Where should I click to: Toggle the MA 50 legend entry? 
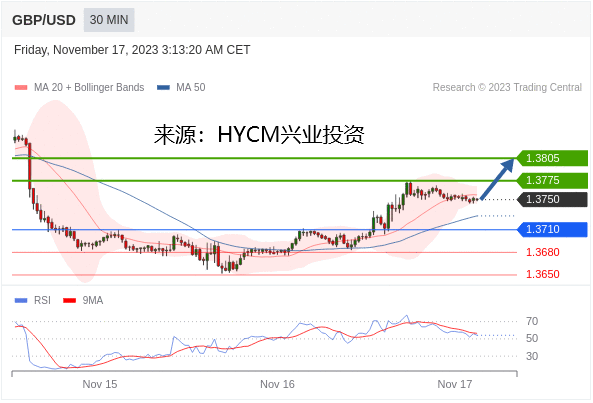tap(181, 87)
